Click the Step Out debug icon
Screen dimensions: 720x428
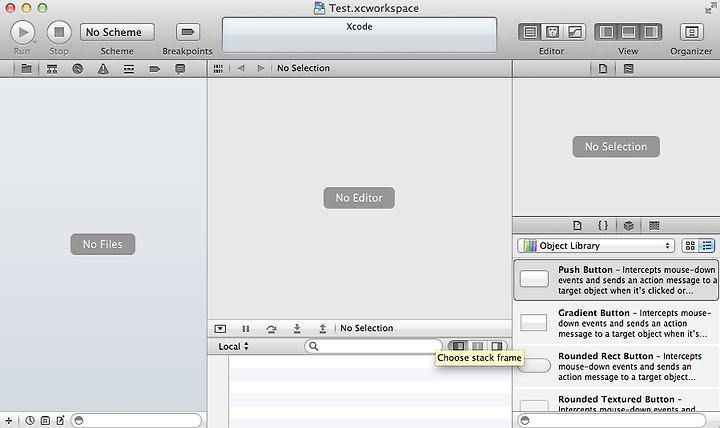[x=323, y=328]
